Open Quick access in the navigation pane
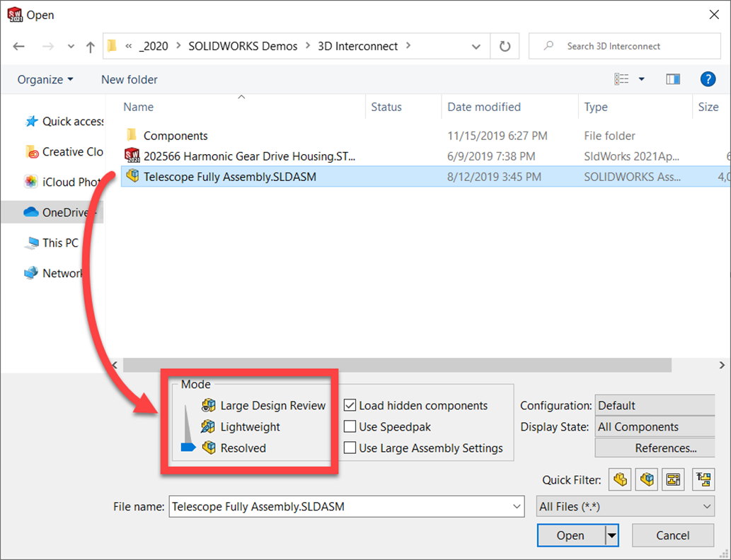Image resolution: width=731 pixels, height=560 pixels. 64,122
